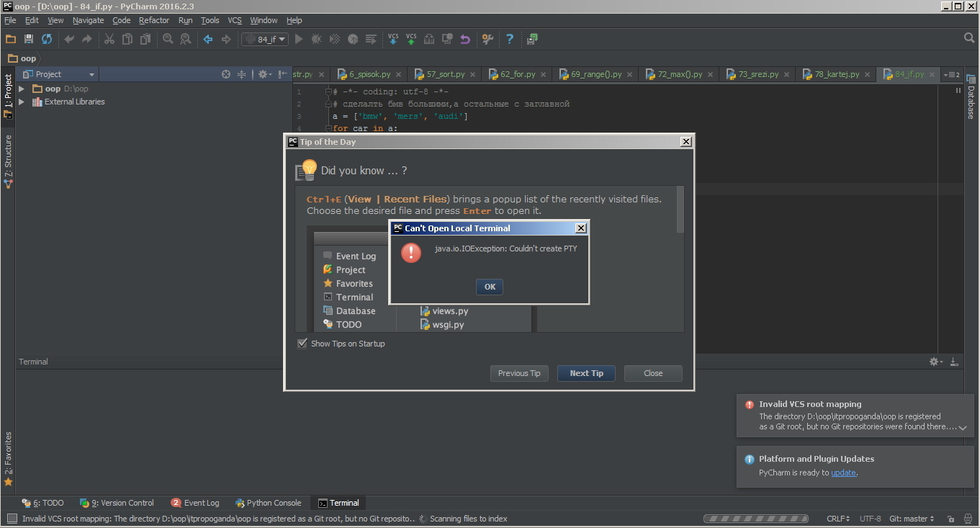Click the update link in Platform and Plugin Updates
This screenshot has height=528, width=980.
843,473
